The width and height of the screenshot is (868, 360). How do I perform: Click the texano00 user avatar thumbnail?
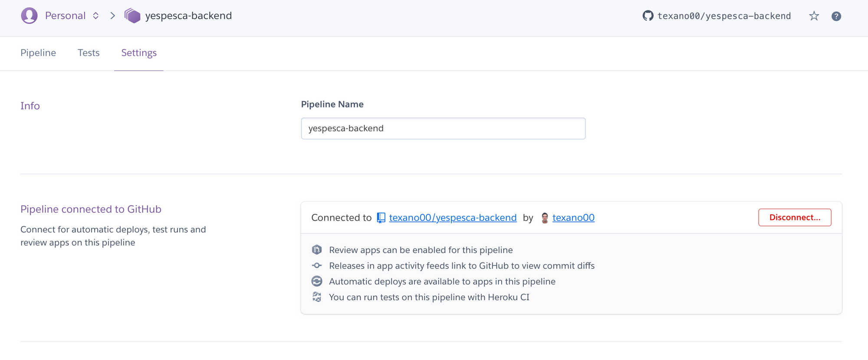[x=545, y=218]
